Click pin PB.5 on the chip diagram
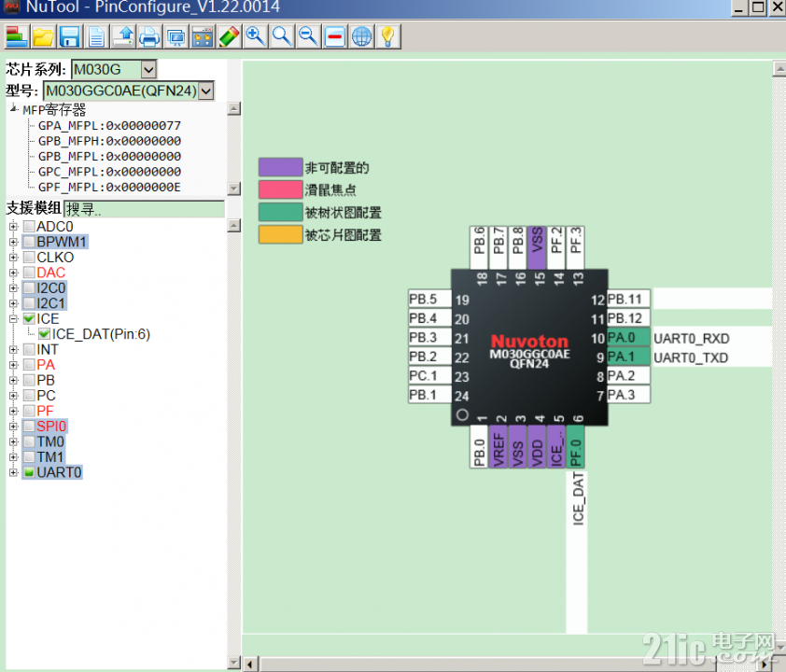Screen dimensions: 786x672 [430, 300]
